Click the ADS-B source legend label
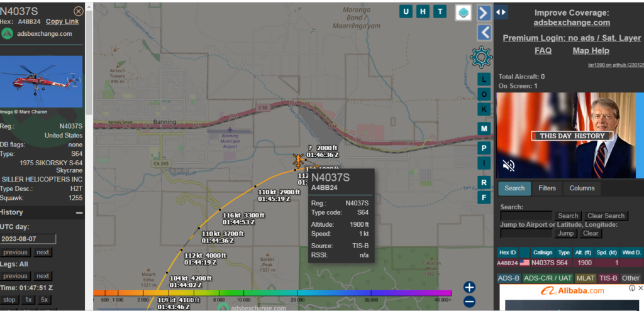 click(508, 278)
